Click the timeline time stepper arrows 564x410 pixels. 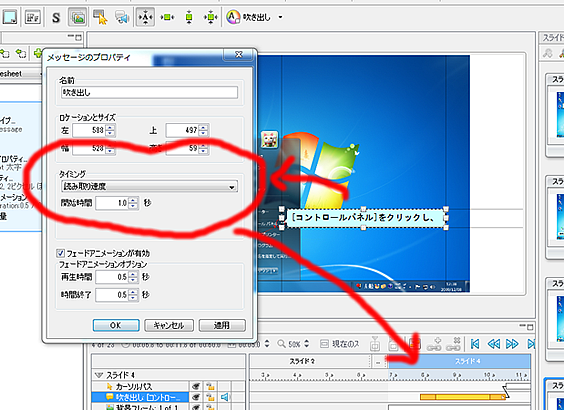tap(267, 344)
